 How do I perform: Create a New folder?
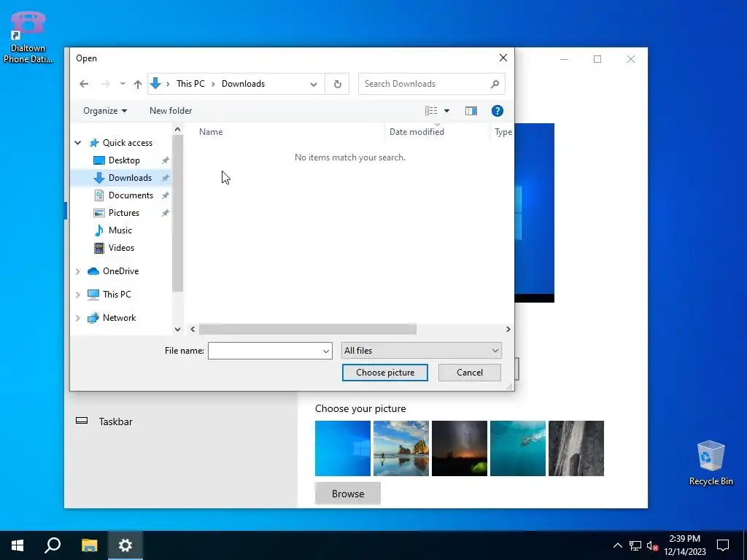pyautogui.click(x=171, y=111)
